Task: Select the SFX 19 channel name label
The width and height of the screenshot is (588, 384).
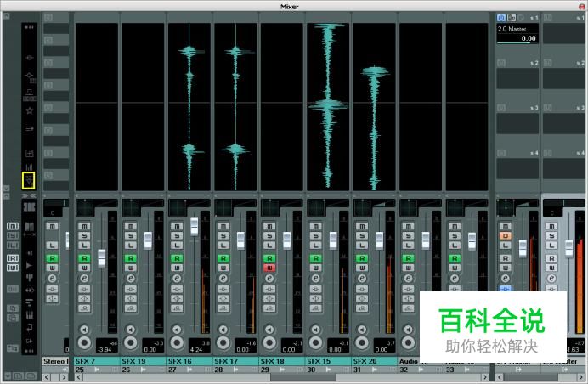Action: coord(143,361)
